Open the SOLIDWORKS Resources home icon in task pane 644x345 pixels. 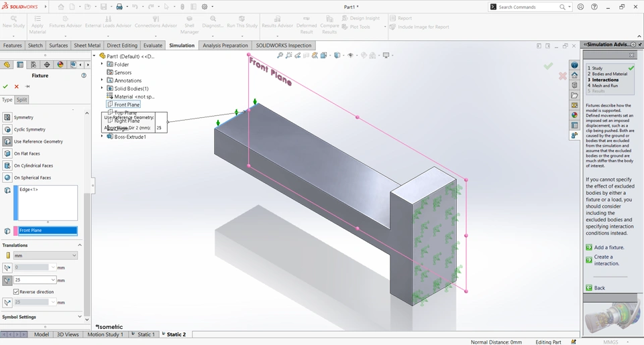coord(575,75)
